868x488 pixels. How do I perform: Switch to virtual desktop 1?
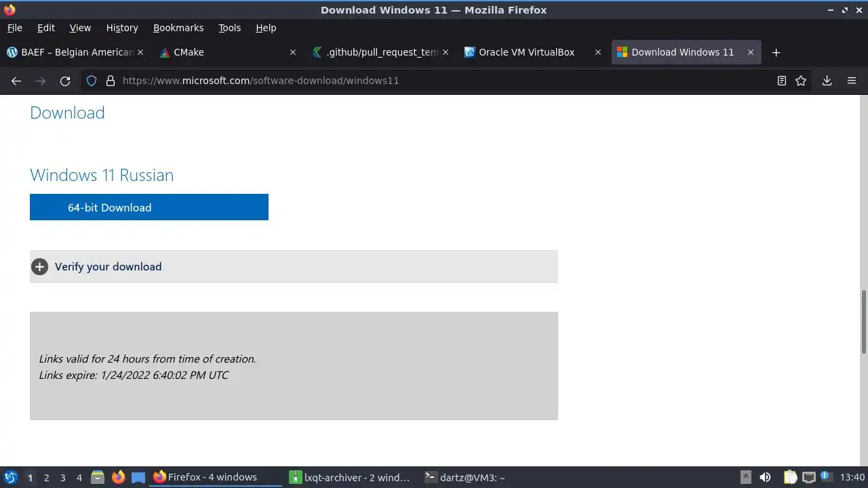(x=30, y=478)
